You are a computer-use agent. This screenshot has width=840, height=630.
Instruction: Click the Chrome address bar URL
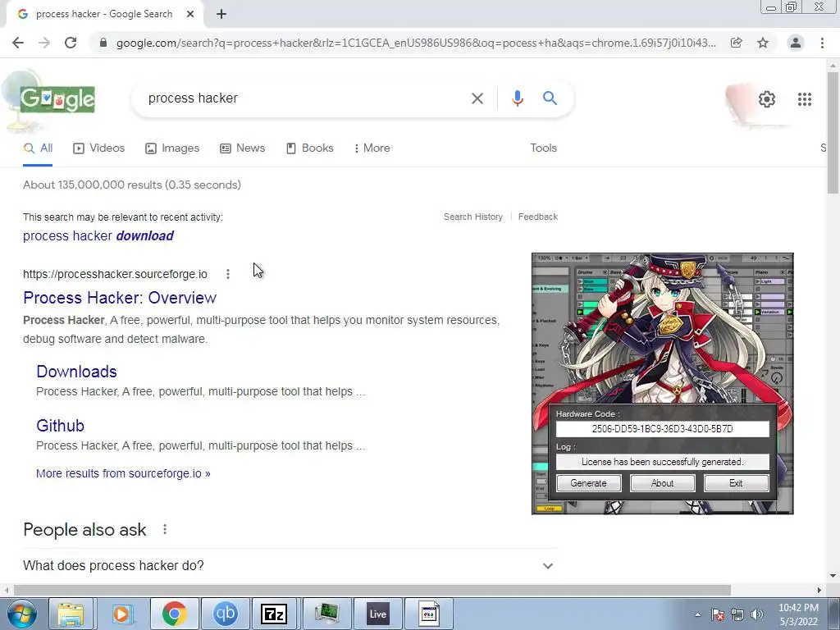[416, 43]
